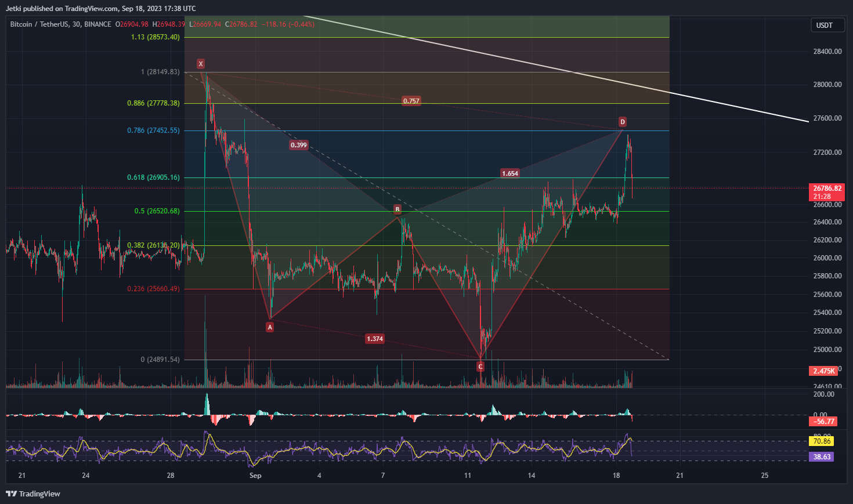Click the 11 date on time axis

[x=468, y=476]
